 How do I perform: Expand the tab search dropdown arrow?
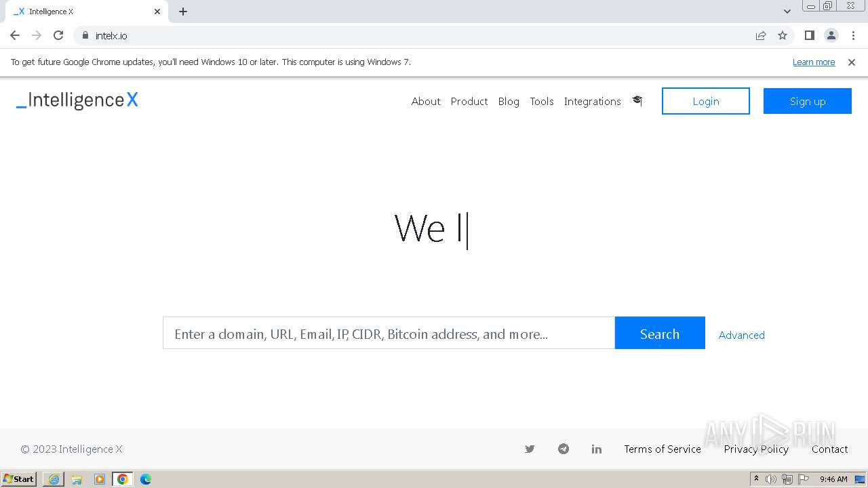pyautogui.click(x=787, y=12)
